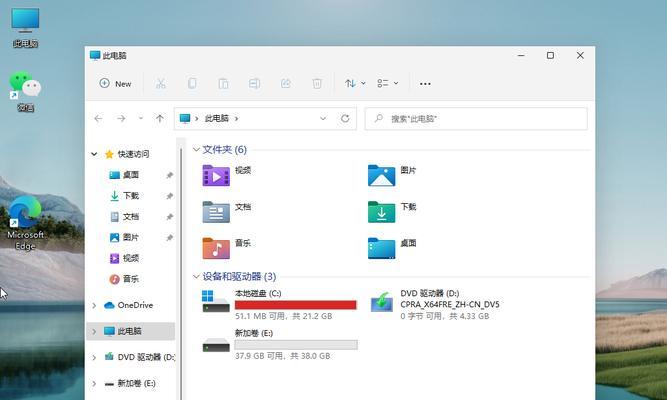This screenshot has height=400, width=667.
Task: Minimize the 此电脑 Explorer window
Action: [x=521, y=55]
